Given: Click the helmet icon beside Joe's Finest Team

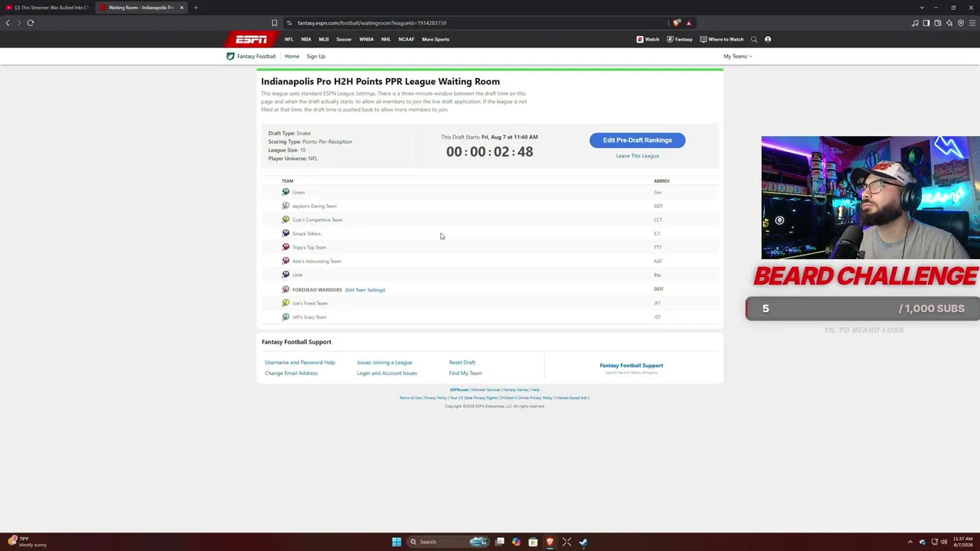Looking at the screenshot, I should 286,303.
